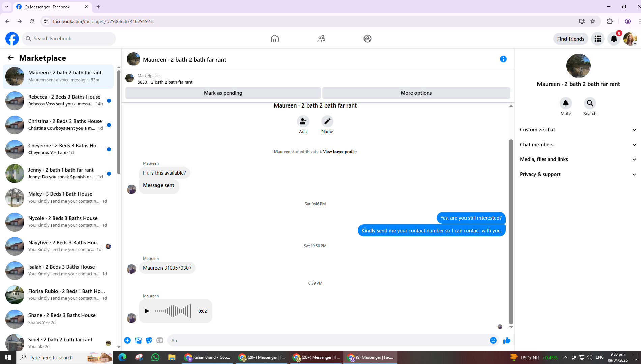641x364 pixels.
Task: Select the Maureen 3103570307 message
Action: pyautogui.click(x=167, y=268)
